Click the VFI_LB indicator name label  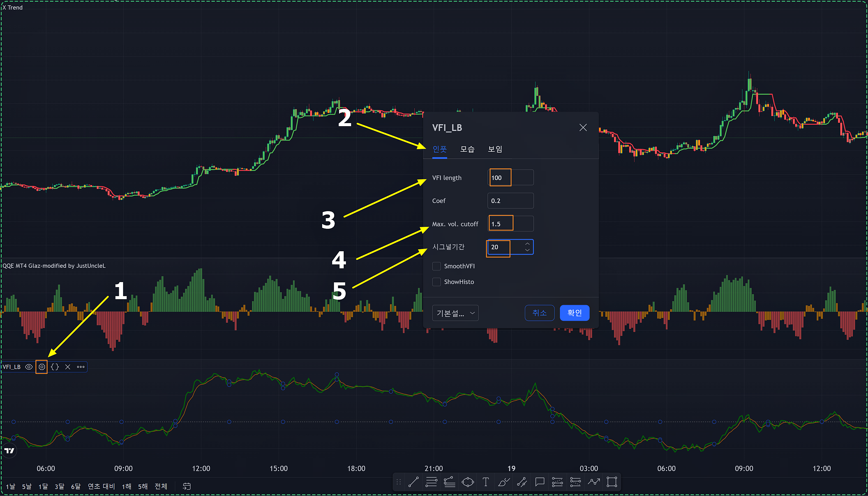pyautogui.click(x=11, y=367)
